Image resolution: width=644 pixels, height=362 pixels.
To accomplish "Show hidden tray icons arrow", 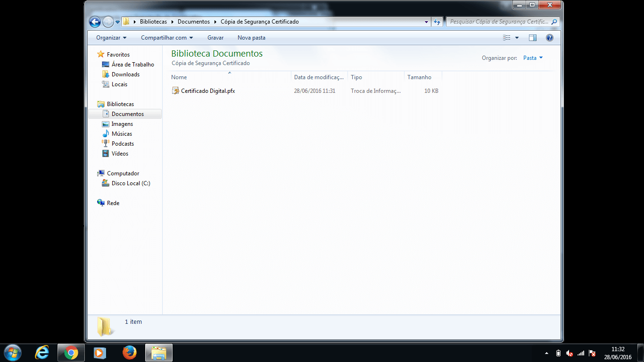I will (x=546, y=353).
